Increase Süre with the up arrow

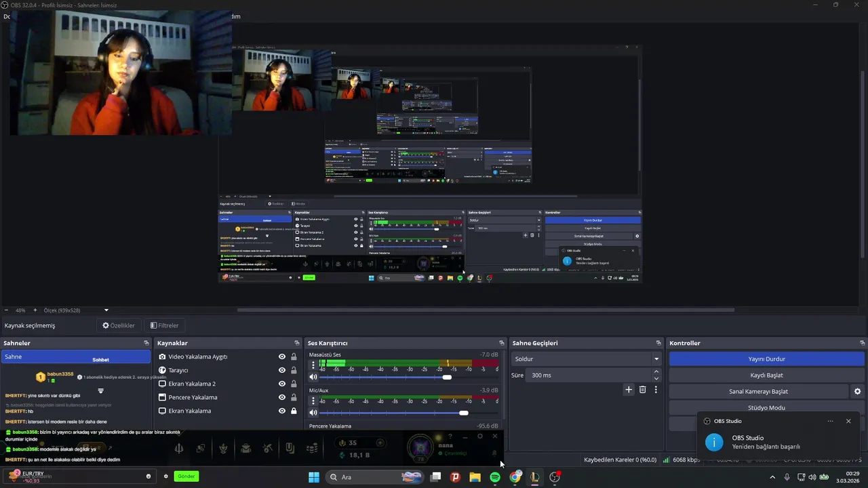coord(656,371)
